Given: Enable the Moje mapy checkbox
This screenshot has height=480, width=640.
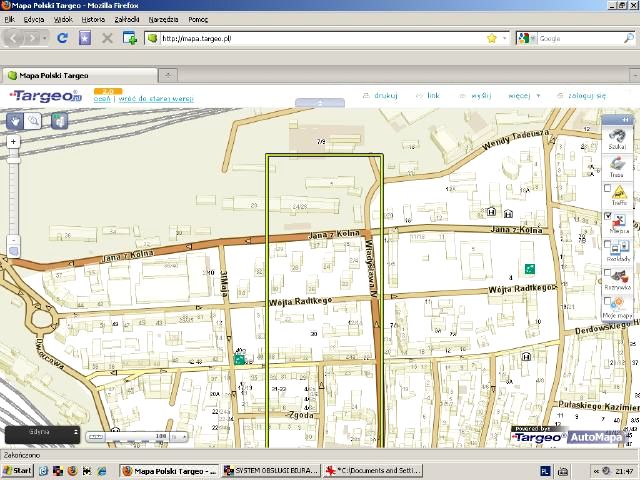Looking at the screenshot, I should [x=607, y=301].
